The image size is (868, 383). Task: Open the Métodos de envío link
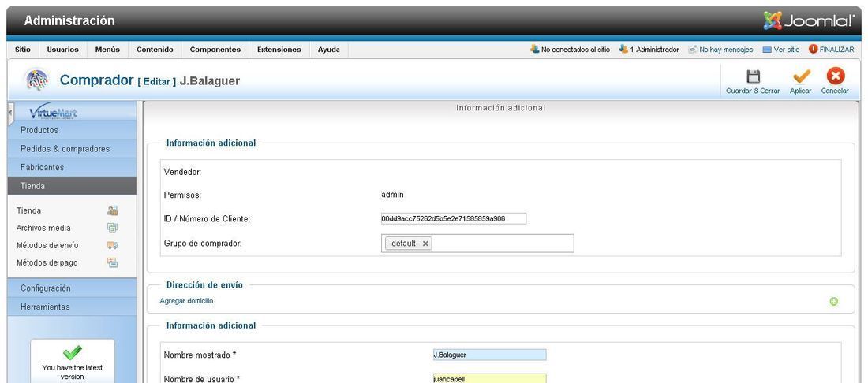47,245
